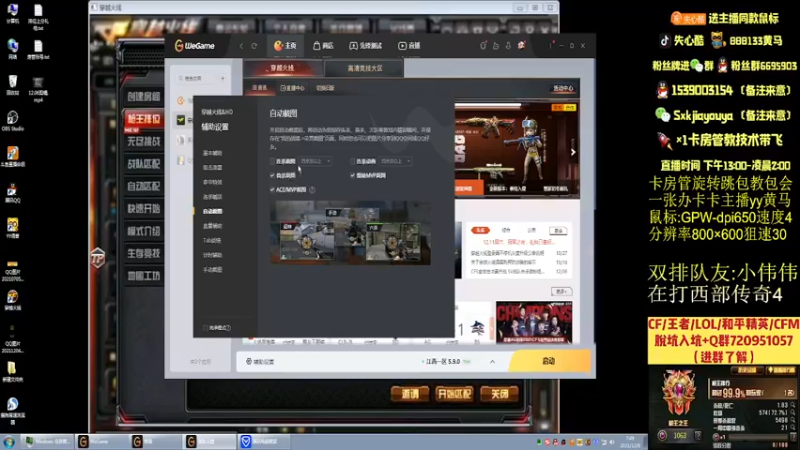Click 自动匹配 in the game menu

[143, 186]
